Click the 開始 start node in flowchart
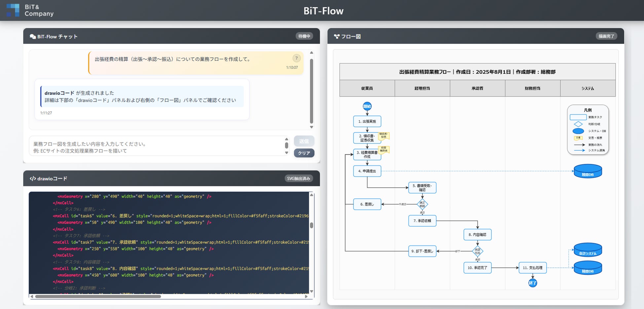644x309 pixels. tap(367, 106)
